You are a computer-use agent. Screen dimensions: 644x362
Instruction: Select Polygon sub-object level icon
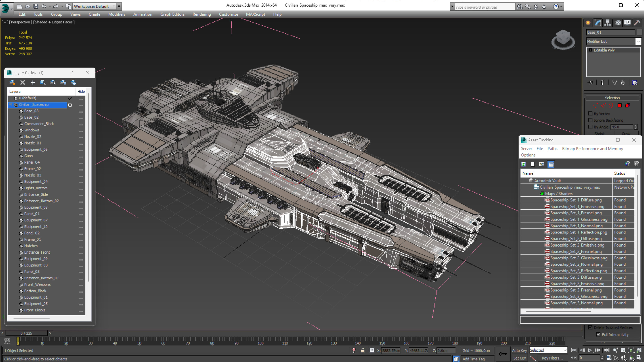tap(619, 105)
